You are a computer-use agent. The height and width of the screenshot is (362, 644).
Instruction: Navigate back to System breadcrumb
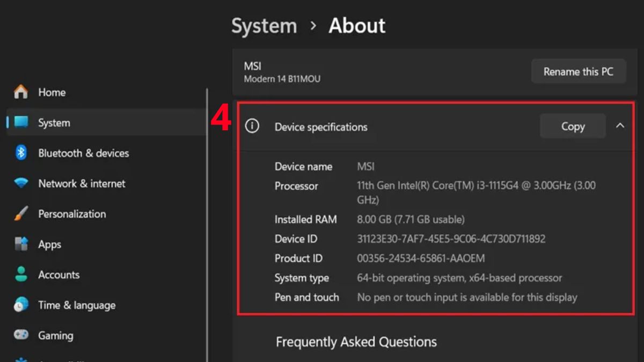pos(264,26)
